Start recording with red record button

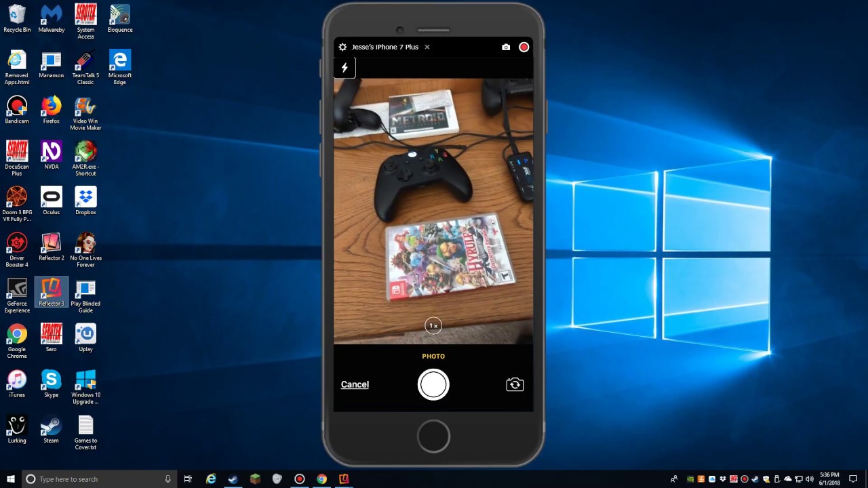(x=524, y=47)
